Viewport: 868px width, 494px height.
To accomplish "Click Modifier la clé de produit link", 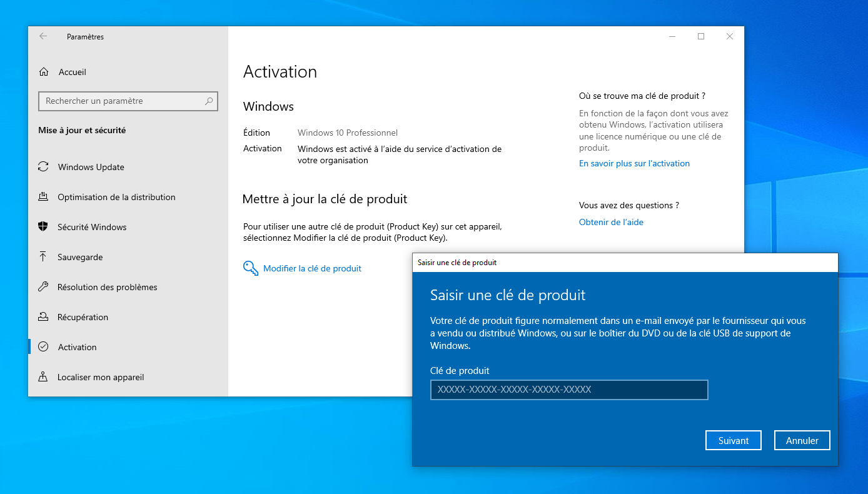I will click(x=312, y=268).
